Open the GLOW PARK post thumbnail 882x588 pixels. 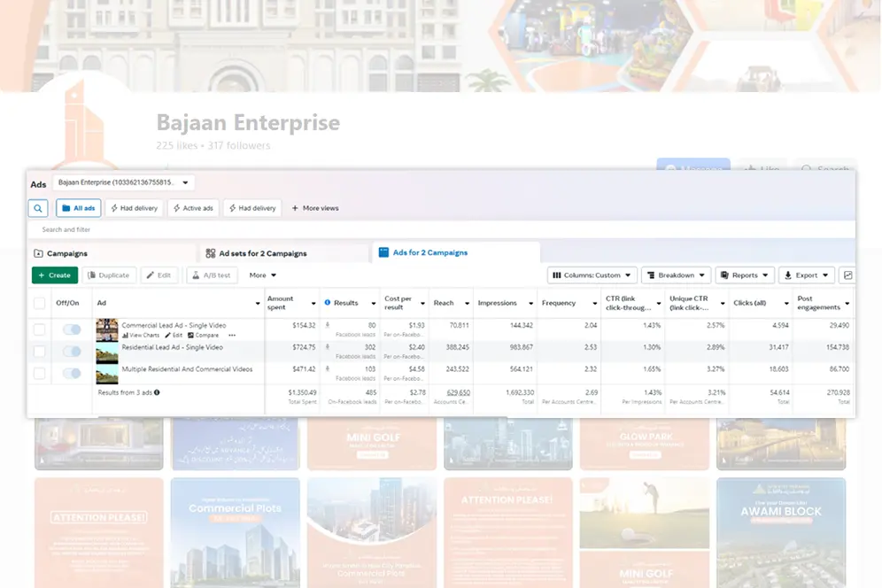coord(645,444)
